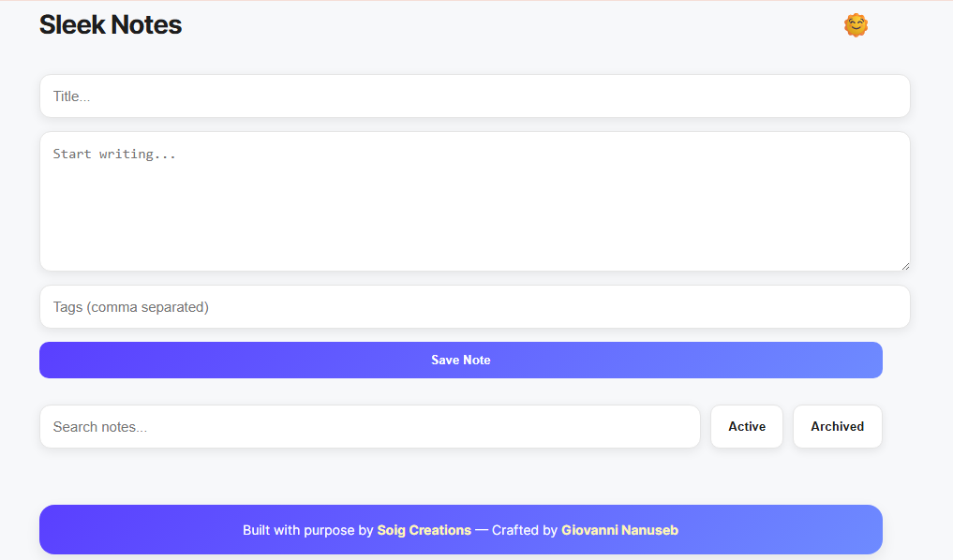The image size is (953, 560).
Task: Click the 'Title...' placeholder text
Action: [71, 96]
